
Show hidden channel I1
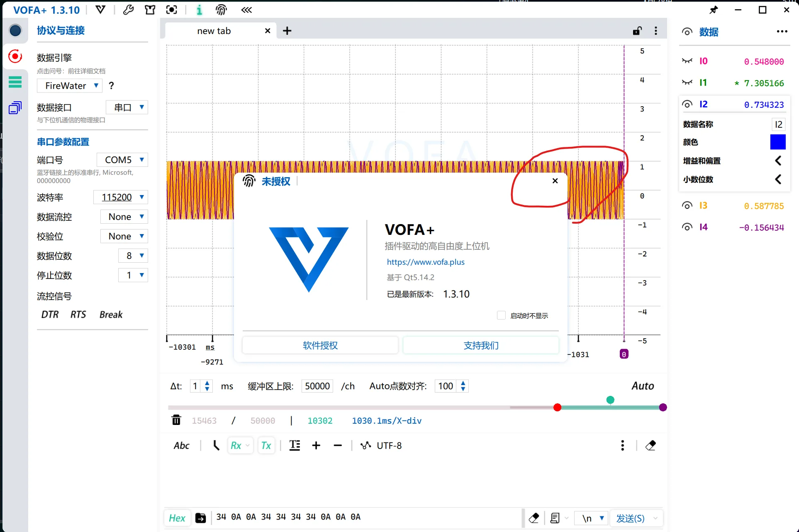[687, 83]
